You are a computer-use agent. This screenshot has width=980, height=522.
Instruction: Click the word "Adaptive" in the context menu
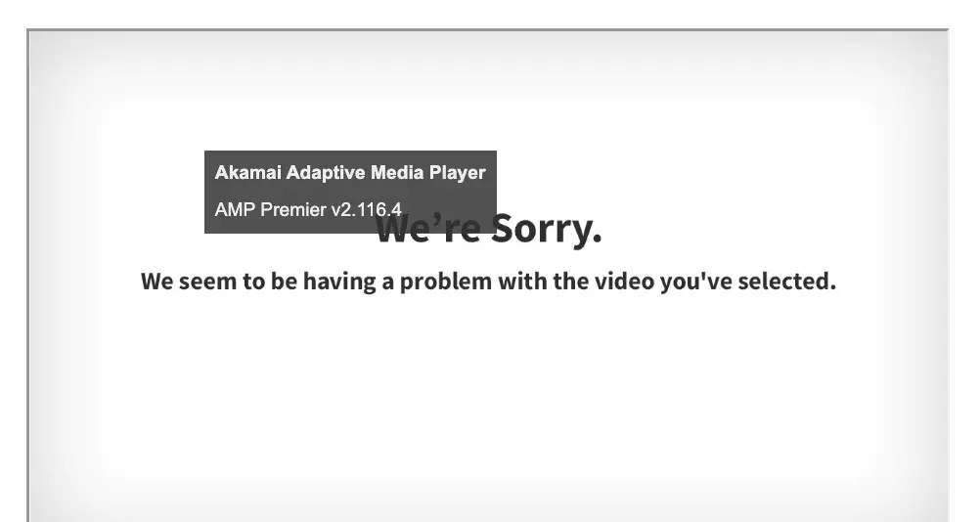[x=326, y=172]
